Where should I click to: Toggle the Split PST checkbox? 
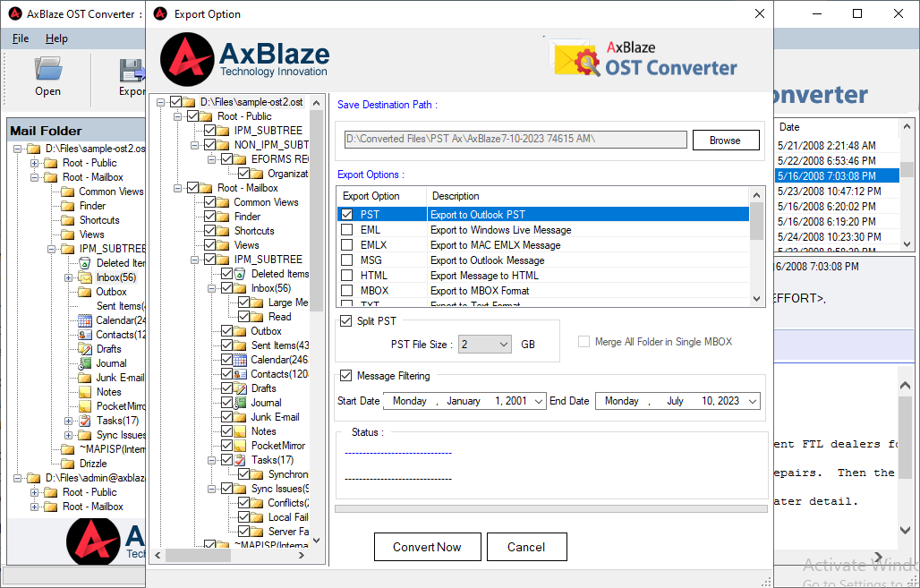(345, 321)
